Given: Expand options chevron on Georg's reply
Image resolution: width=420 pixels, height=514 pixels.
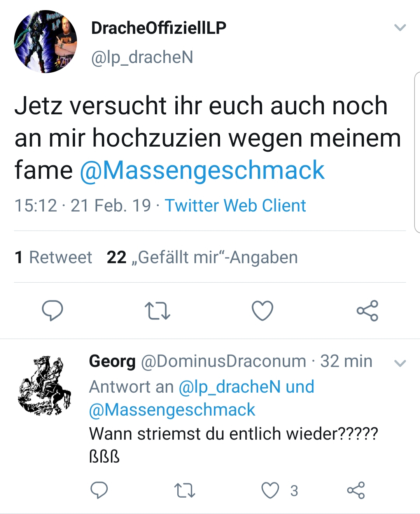Looking at the screenshot, I should pos(400,364).
